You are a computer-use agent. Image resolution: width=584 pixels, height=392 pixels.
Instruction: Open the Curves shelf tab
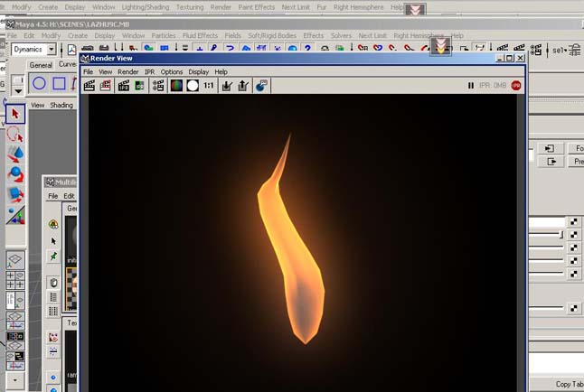[x=68, y=64]
